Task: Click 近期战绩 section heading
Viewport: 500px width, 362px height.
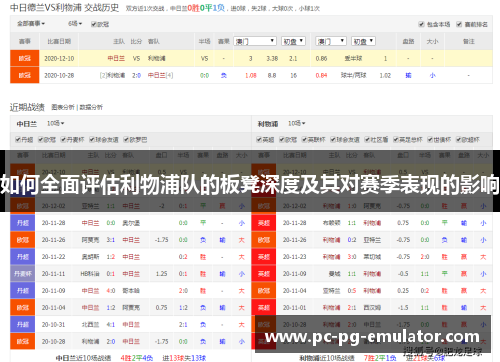Action: pos(27,107)
